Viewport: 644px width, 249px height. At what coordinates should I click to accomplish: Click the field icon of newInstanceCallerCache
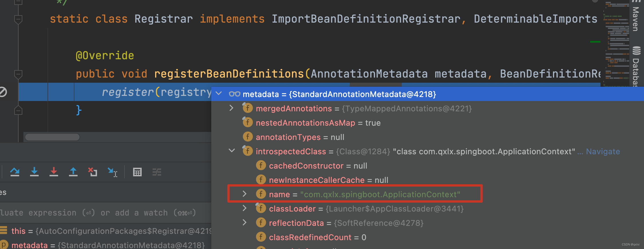click(x=261, y=180)
